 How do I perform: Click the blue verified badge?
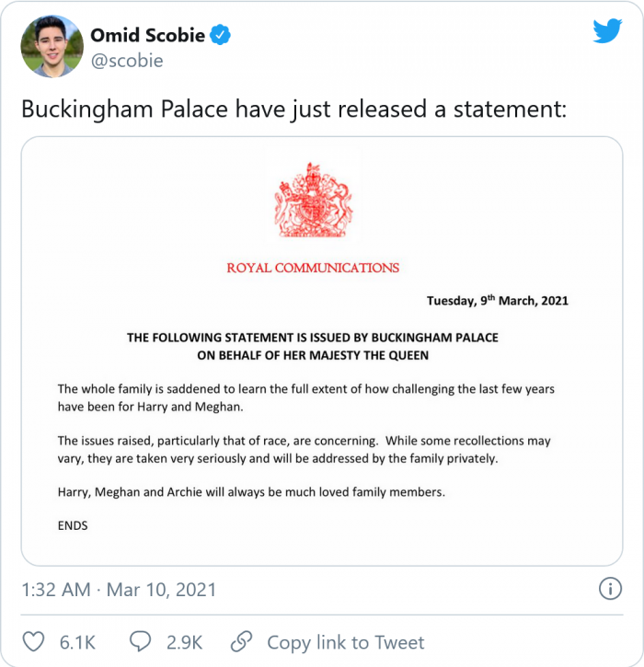click(220, 36)
